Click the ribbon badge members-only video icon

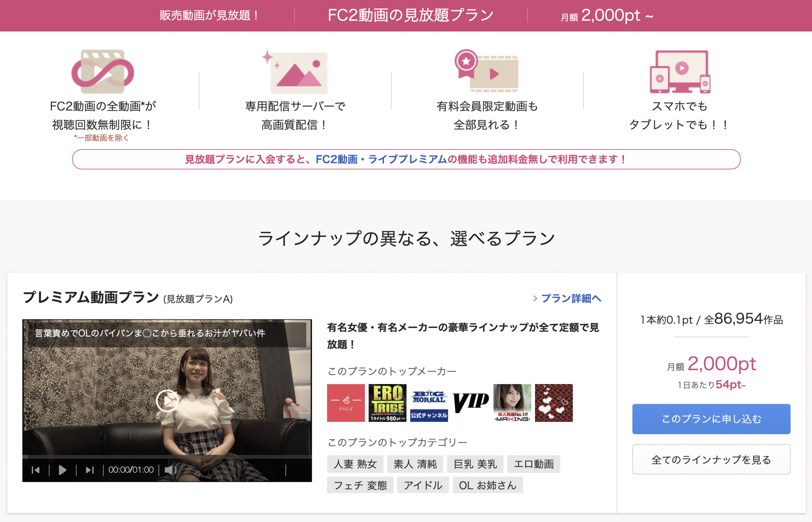(x=486, y=71)
